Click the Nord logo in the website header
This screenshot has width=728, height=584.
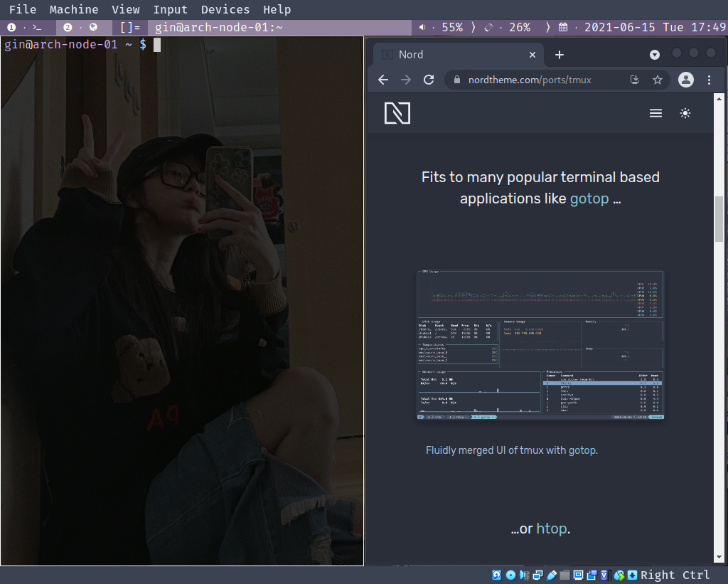click(x=397, y=112)
